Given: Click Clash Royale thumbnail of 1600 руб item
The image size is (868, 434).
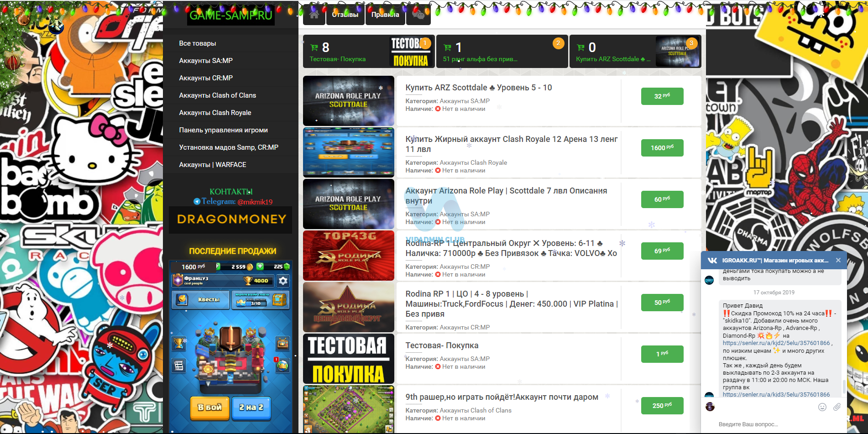Looking at the screenshot, I should click(349, 152).
